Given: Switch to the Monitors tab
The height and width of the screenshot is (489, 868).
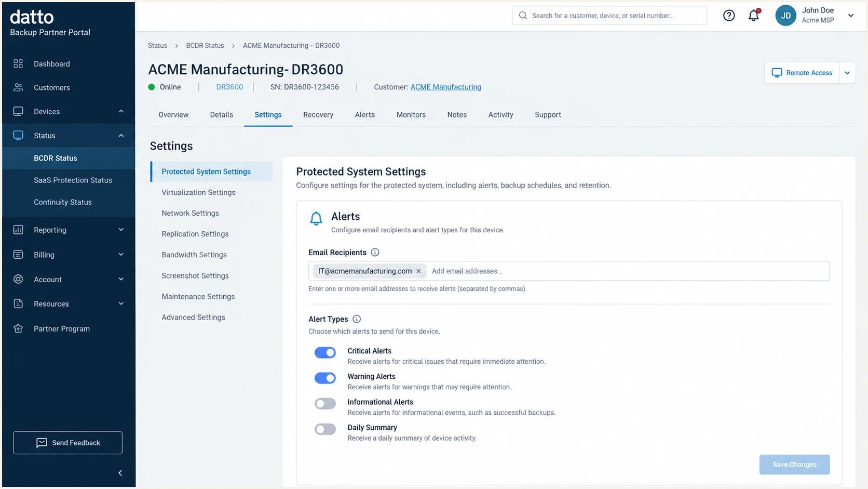Looking at the screenshot, I should tap(411, 115).
